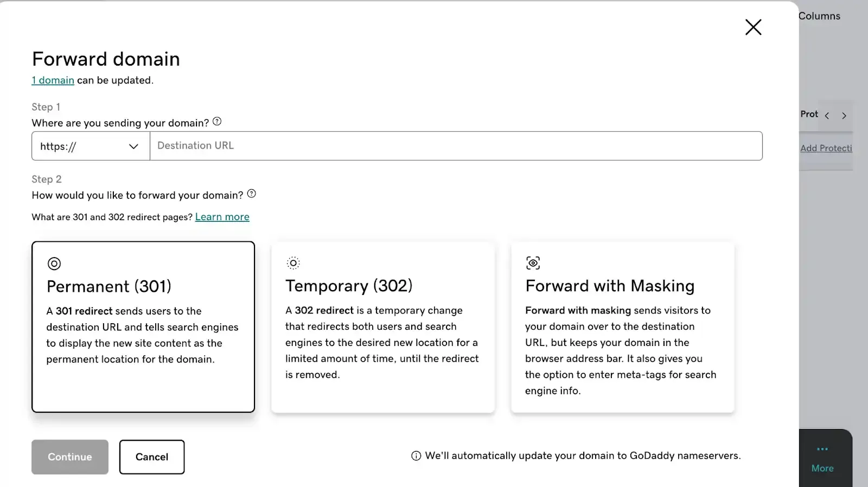The width and height of the screenshot is (868, 487).
Task: Click the '1 domain' link
Action: pyautogui.click(x=53, y=80)
